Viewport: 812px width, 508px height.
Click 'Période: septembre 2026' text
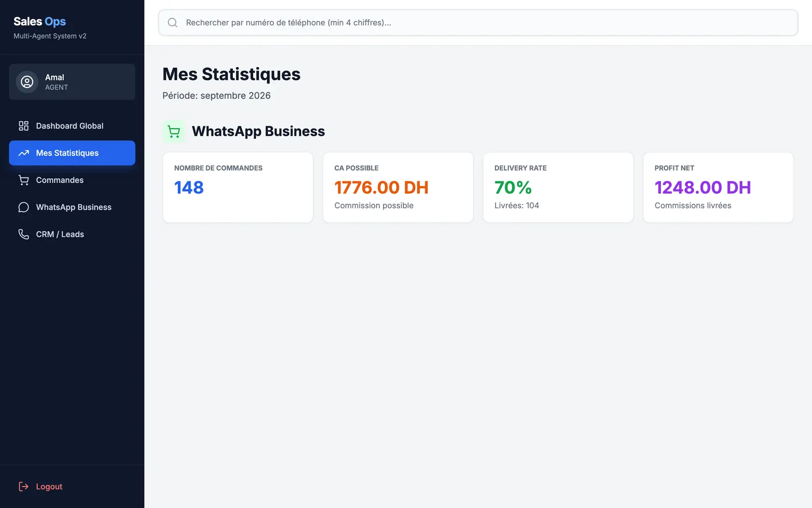point(217,96)
